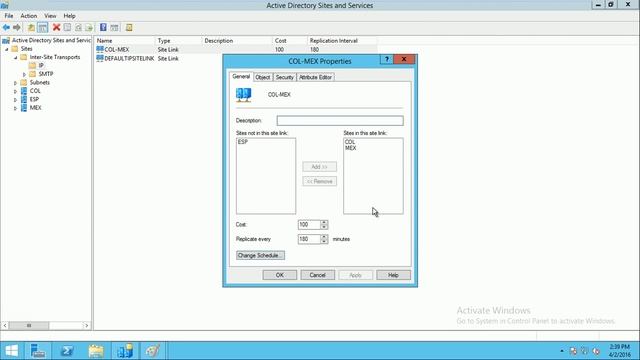Expand the COL site node
Image resolution: width=640 pixels, height=360 pixels.
coord(16,91)
